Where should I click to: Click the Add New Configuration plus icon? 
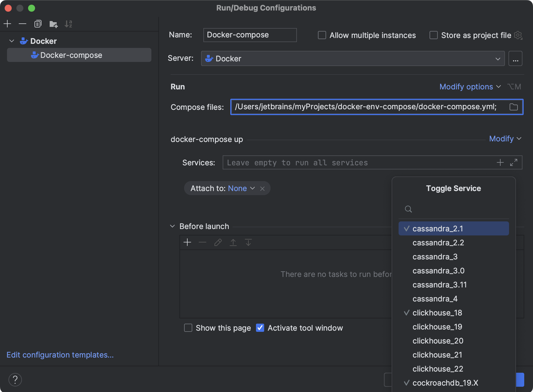tap(8, 24)
